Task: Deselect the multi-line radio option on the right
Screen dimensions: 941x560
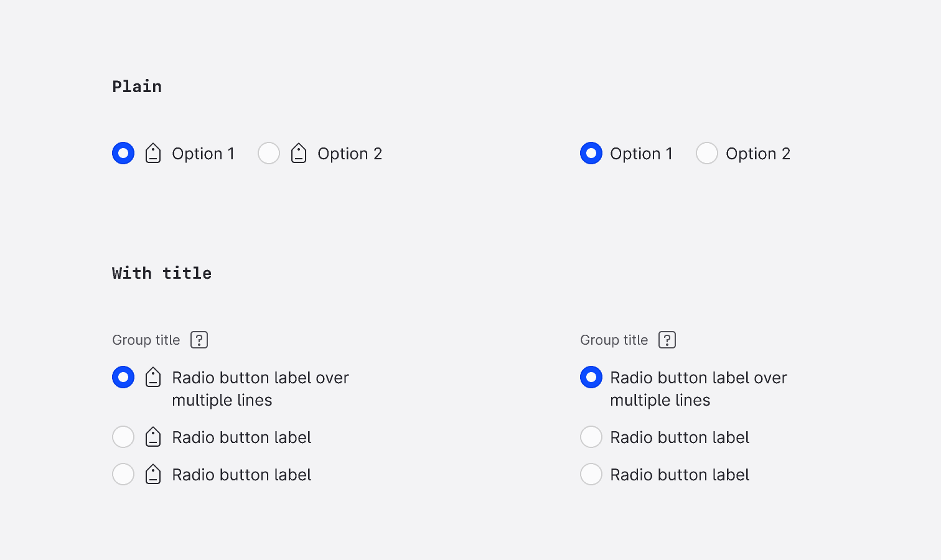Action: point(591,377)
